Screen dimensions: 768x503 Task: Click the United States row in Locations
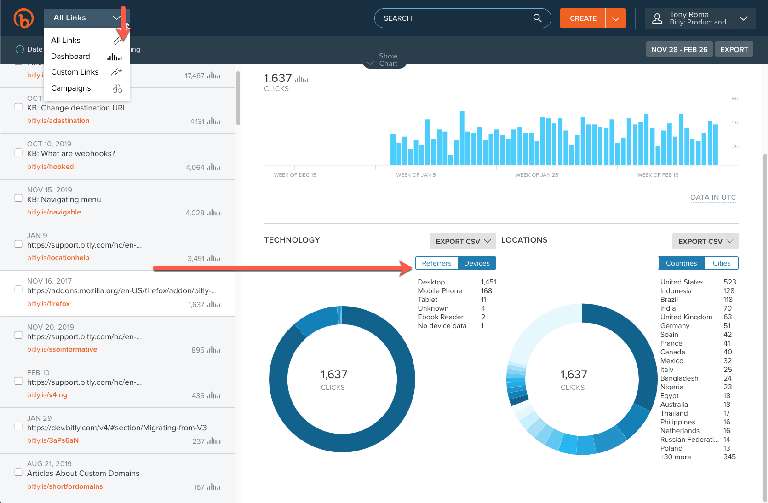tap(697, 282)
